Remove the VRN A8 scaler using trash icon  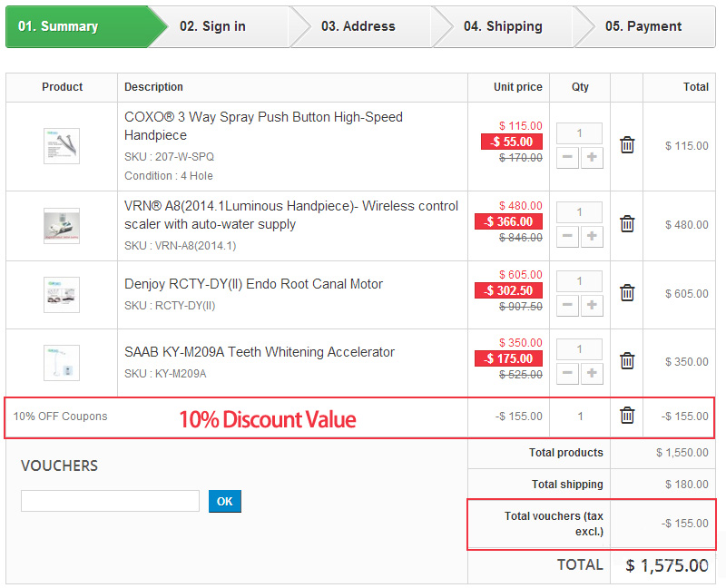click(627, 223)
